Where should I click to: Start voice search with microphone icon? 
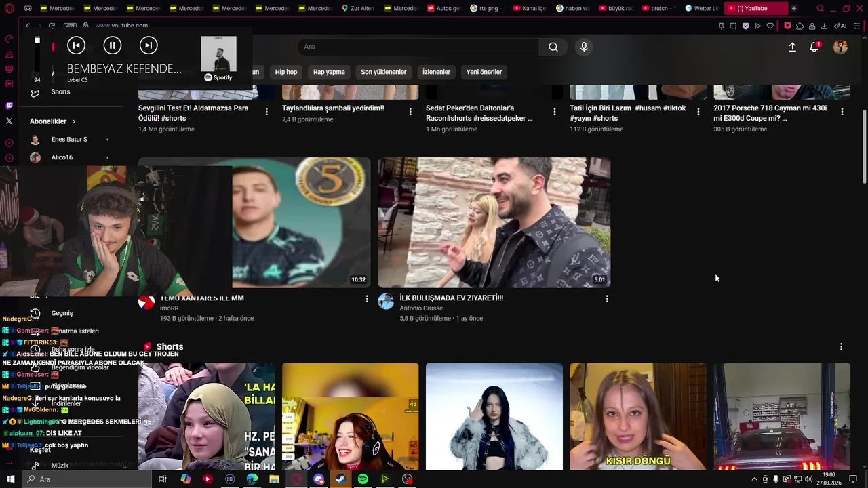[x=584, y=47]
